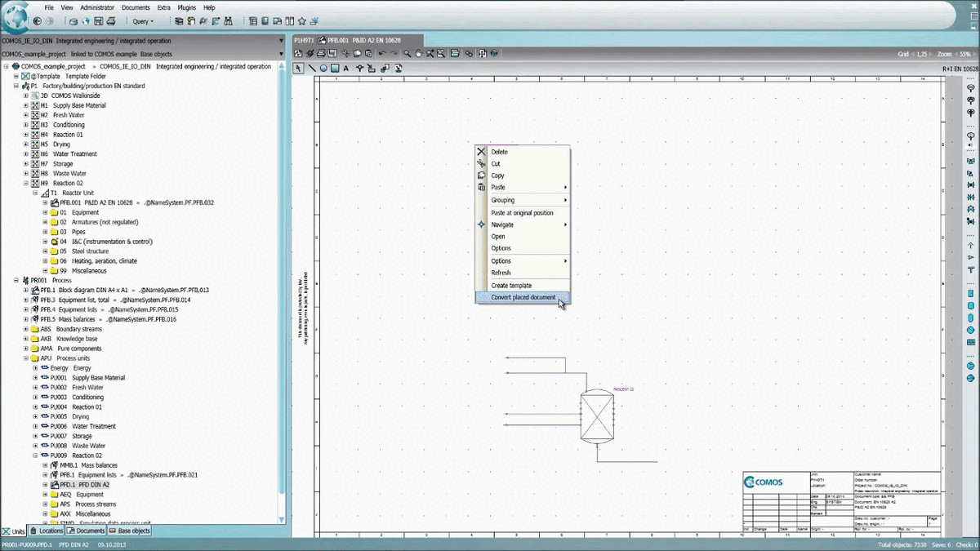Select AKB Knowledge base tree item

click(x=64, y=339)
